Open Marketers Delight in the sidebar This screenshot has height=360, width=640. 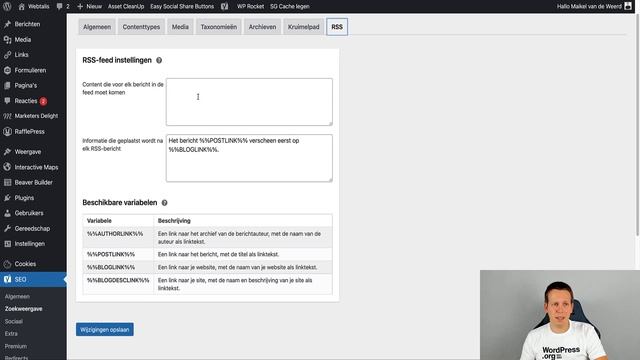(36, 116)
